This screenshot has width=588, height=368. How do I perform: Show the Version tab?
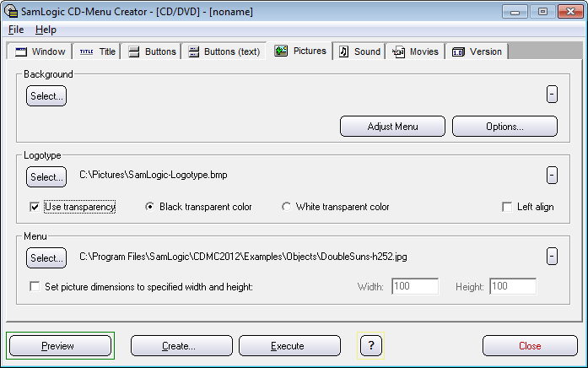[x=477, y=51]
